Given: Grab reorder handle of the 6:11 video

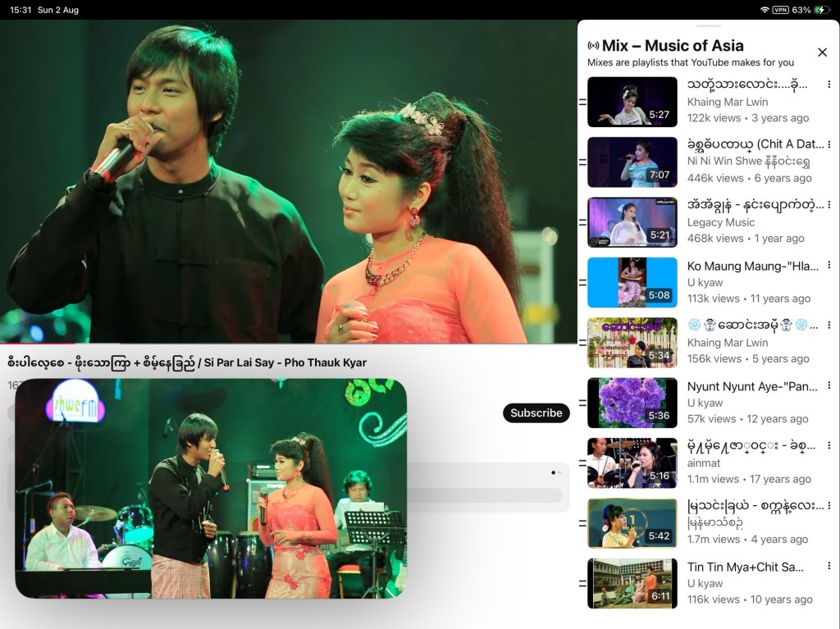Looking at the screenshot, I should click(x=582, y=583).
